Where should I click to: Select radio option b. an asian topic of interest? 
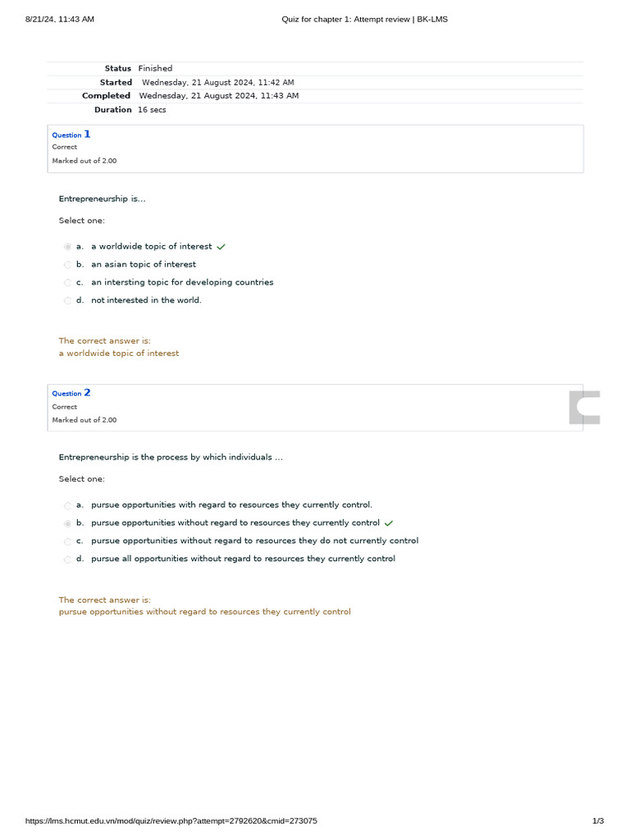click(67, 265)
